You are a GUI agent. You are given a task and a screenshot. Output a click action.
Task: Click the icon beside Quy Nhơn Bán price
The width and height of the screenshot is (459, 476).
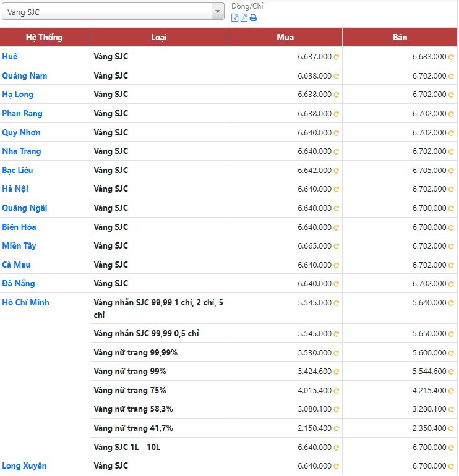pos(451,133)
